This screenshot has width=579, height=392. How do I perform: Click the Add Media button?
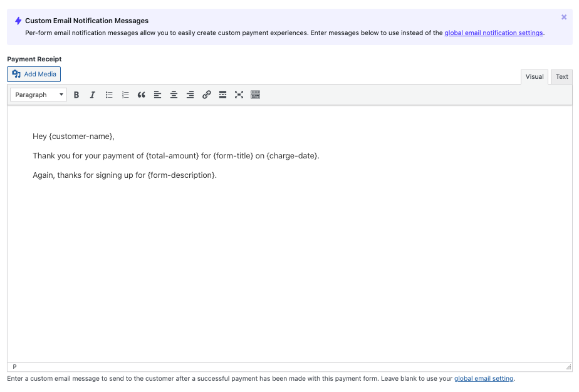(34, 75)
